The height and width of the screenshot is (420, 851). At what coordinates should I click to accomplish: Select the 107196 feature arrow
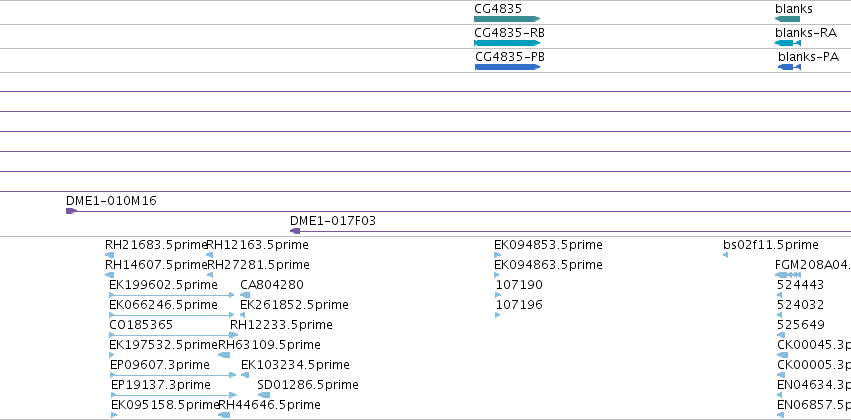coord(498,315)
